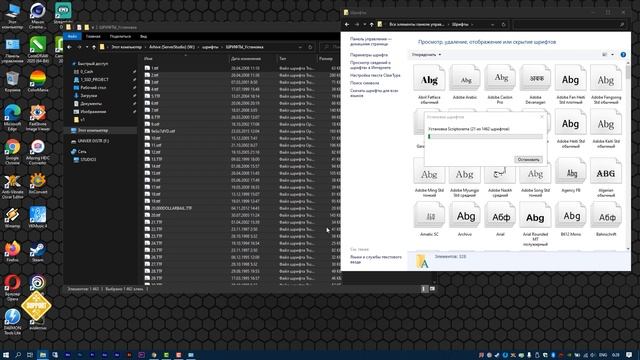
Task: Open Task View on taskbar
Action: pos(30,355)
